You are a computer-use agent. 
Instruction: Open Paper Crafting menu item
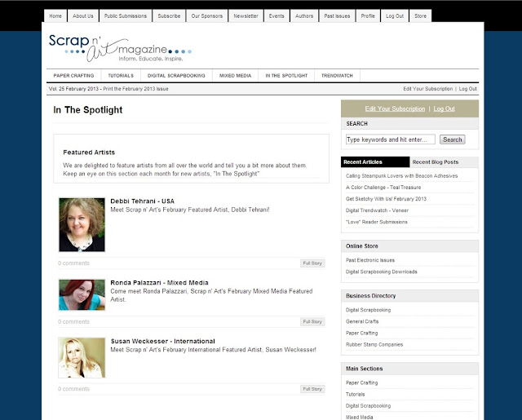[x=73, y=76]
